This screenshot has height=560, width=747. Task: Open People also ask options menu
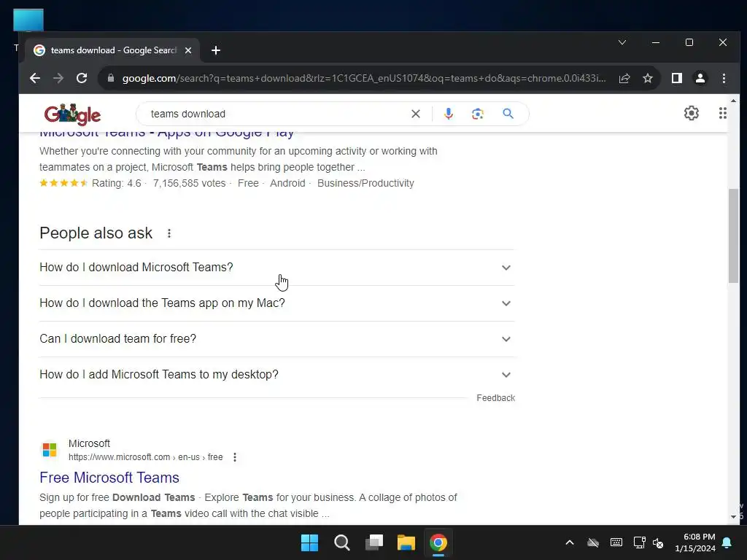[169, 233]
